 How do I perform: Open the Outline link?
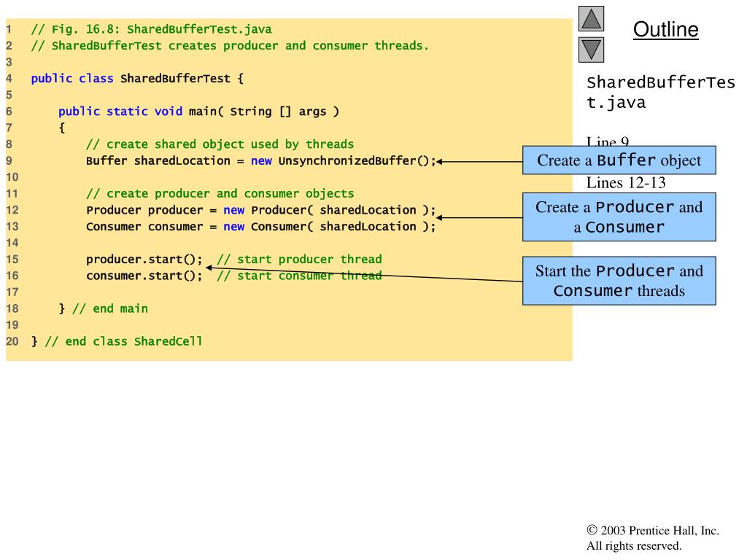pyautogui.click(x=665, y=30)
